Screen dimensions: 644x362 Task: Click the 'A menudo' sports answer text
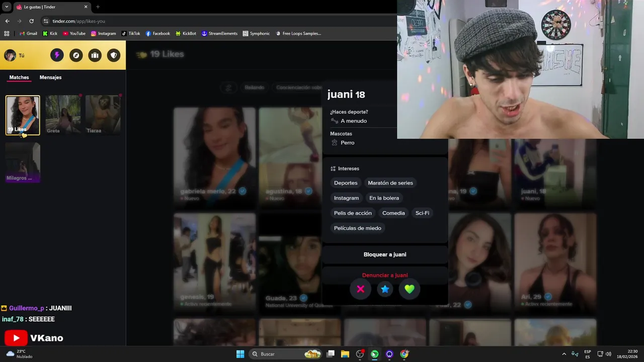[x=354, y=121]
